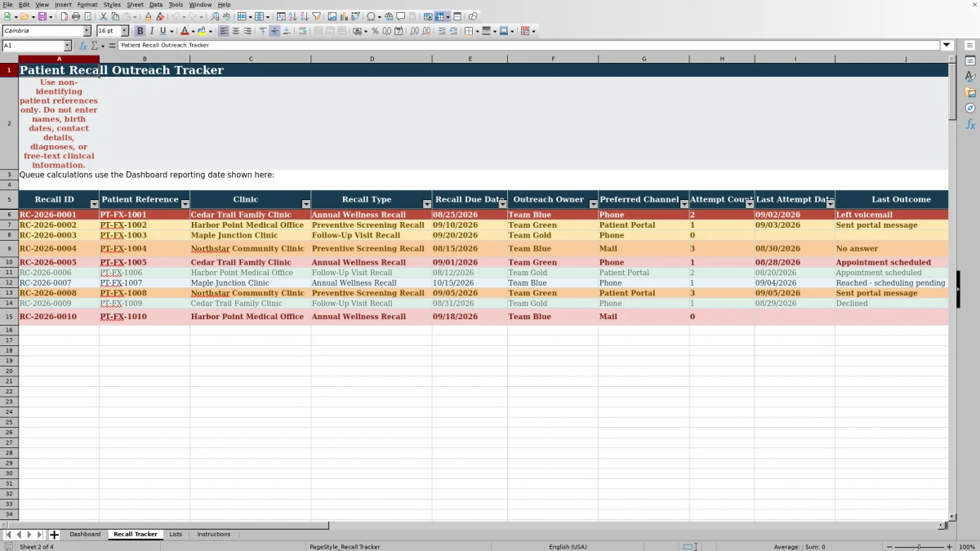Click the yellow Background Color highlighter swatch
Image resolution: width=980 pixels, height=551 pixels.
202,31
